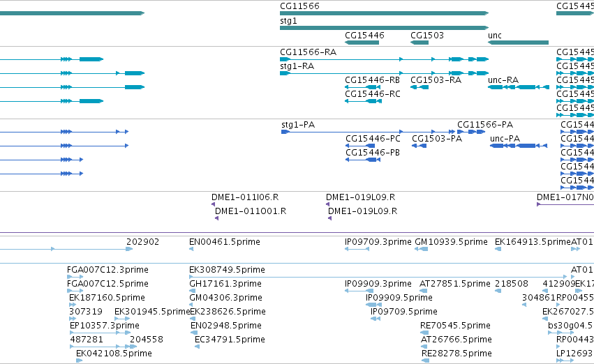This screenshot has width=594, height=364.
Task: Select the CG15446-PB protein label
Action: [x=373, y=153]
